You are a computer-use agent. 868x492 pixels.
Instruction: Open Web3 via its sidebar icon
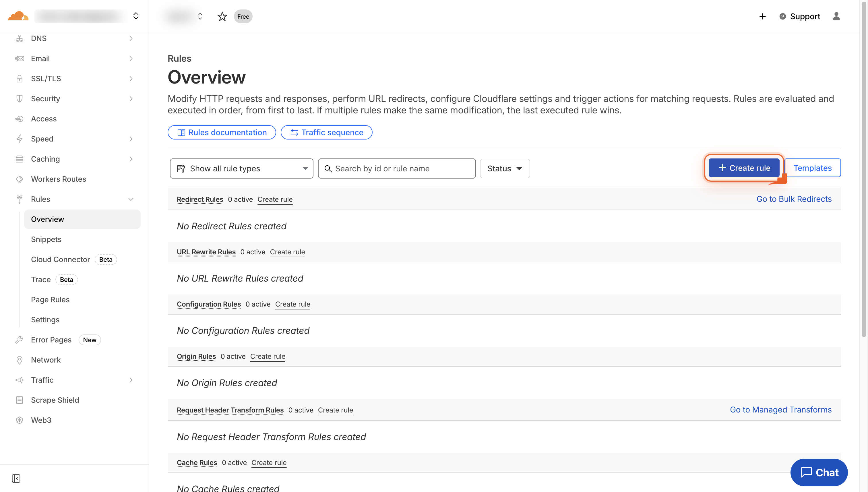[x=19, y=420]
